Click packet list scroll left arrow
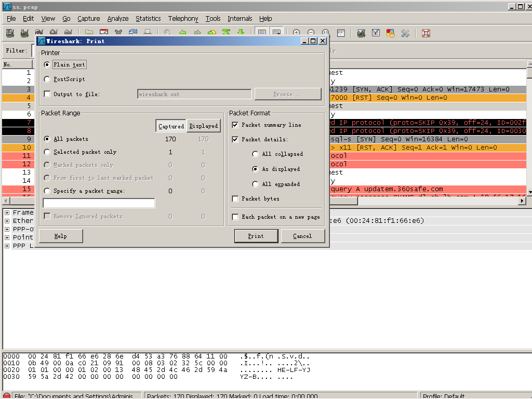532x399 pixels. pyautogui.click(x=6, y=201)
